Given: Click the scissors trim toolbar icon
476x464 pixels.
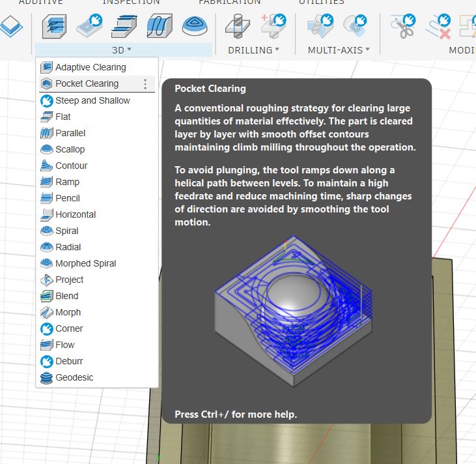Looking at the screenshot, I should (403, 26).
